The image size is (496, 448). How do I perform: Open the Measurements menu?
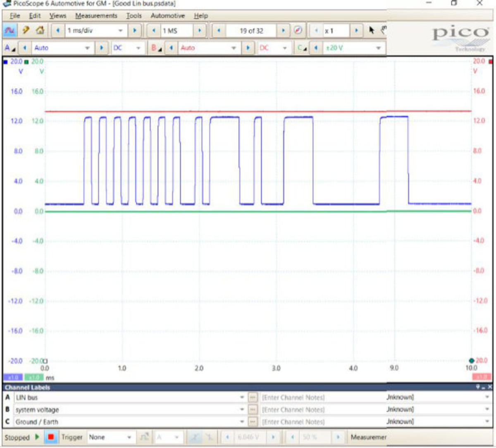[96, 16]
